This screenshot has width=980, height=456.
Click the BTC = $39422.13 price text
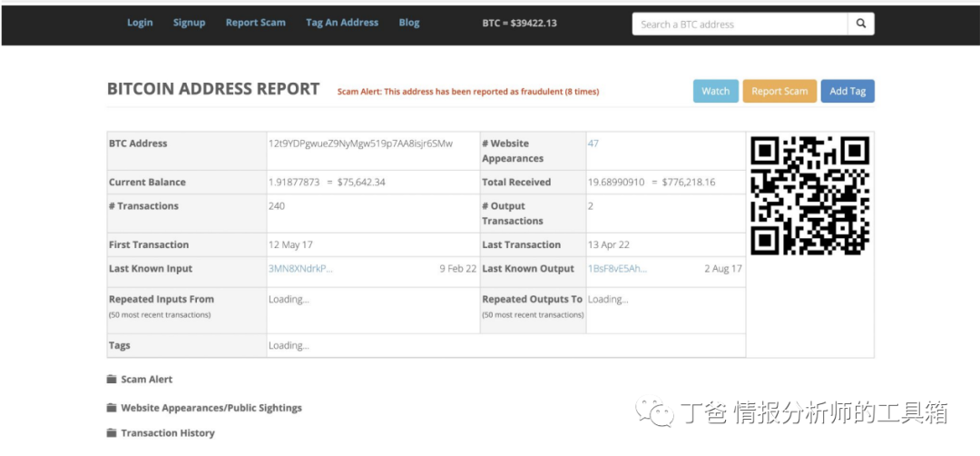click(519, 23)
